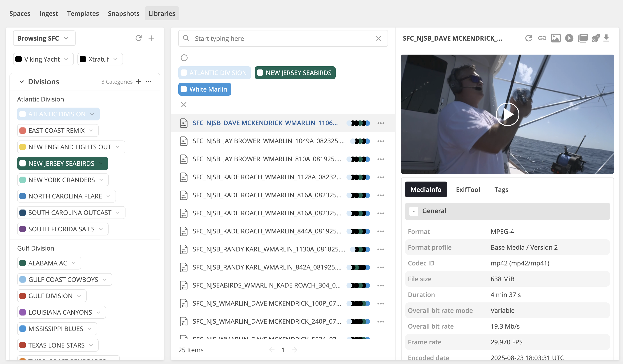Collapse the General section in MediaInfo
The width and height of the screenshot is (623, 364).
coord(413,211)
